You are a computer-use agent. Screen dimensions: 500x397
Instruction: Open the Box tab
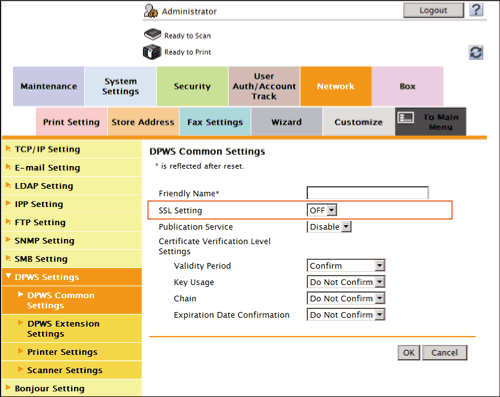pyautogui.click(x=407, y=86)
